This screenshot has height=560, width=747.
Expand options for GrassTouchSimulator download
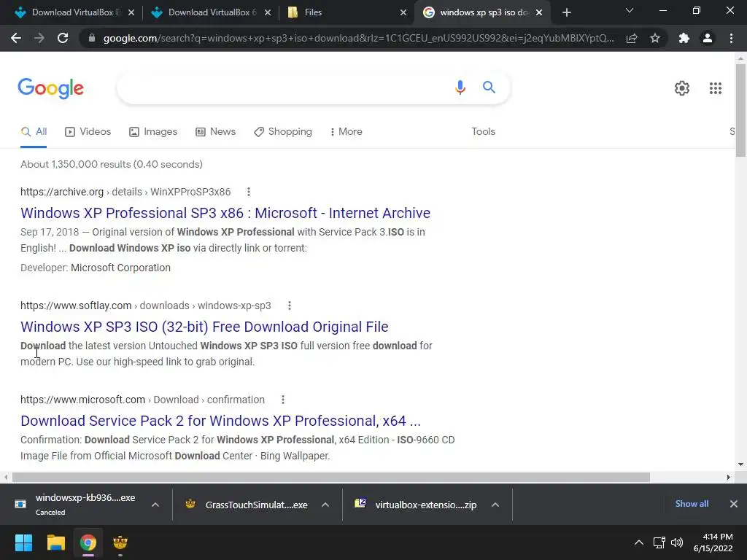[x=325, y=505]
